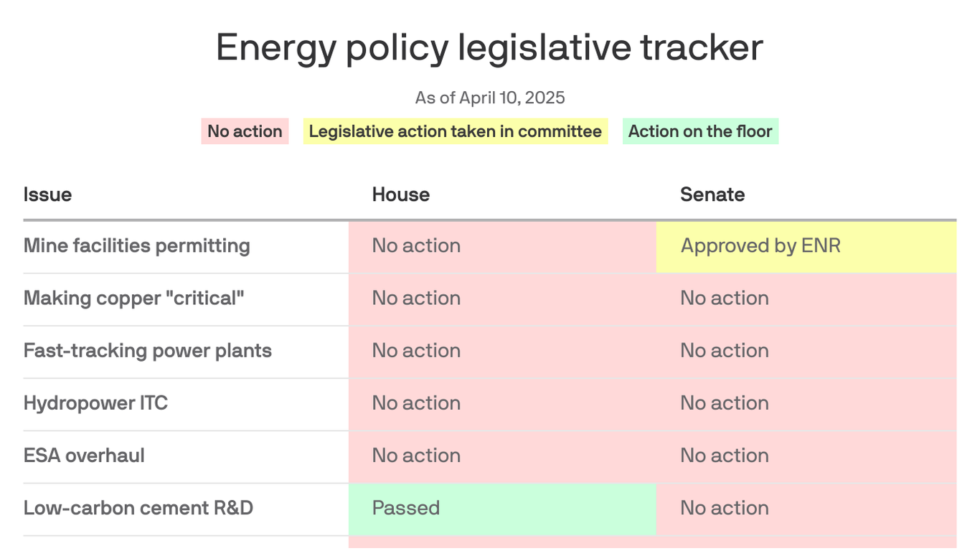Click the "ESA overhaul" issue label
Screen dimensions: 980x551
(x=84, y=456)
